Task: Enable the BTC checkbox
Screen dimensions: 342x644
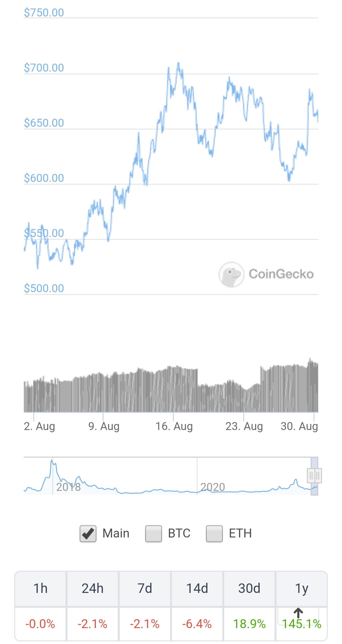Action: pos(153,534)
